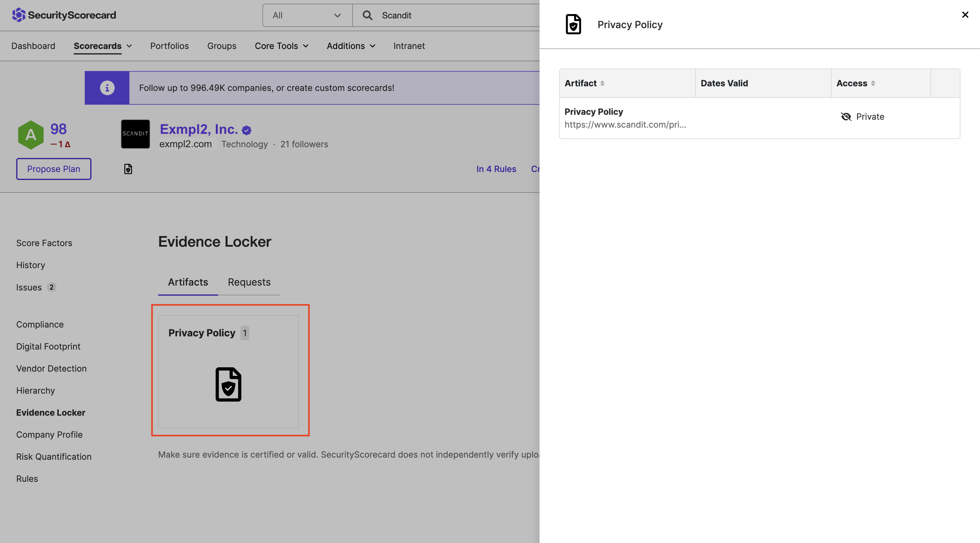Screen dimensions: 980x543
Task: Open the Portfolios nav item
Action: pos(169,46)
